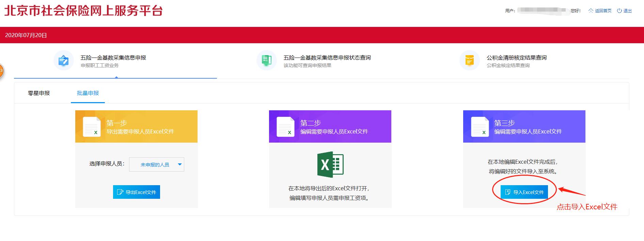Click the 退出 link
This screenshot has width=644, height=241.
pos(628,11)
